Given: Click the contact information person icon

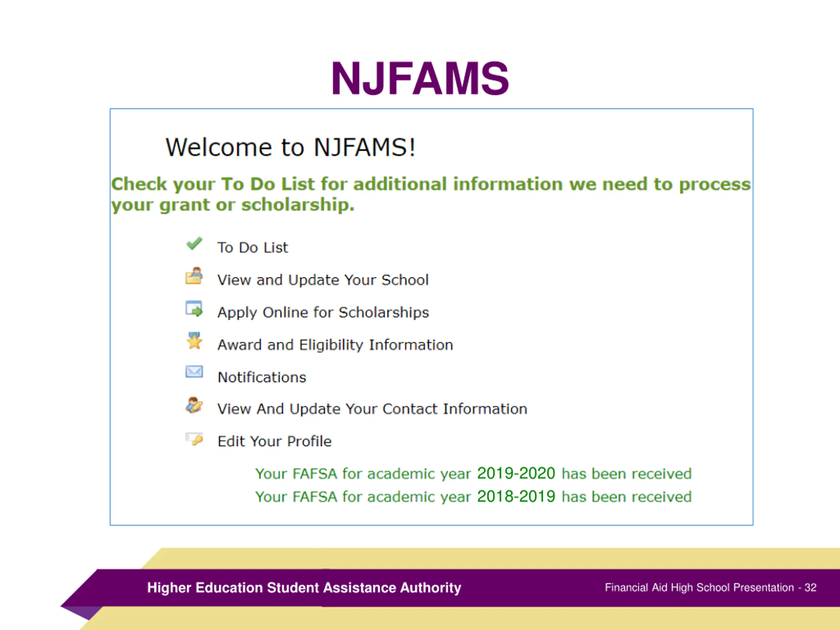Looking at the screenshot, I should pos(194,405).
